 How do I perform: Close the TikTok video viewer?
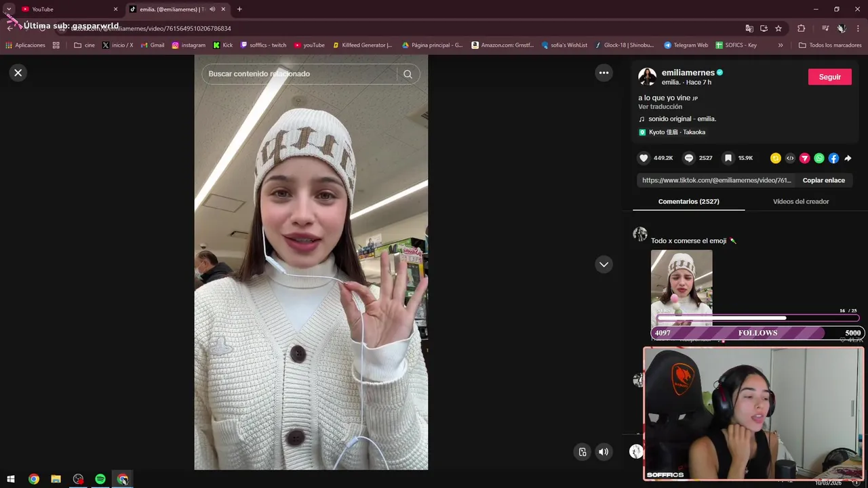(18, 73)
